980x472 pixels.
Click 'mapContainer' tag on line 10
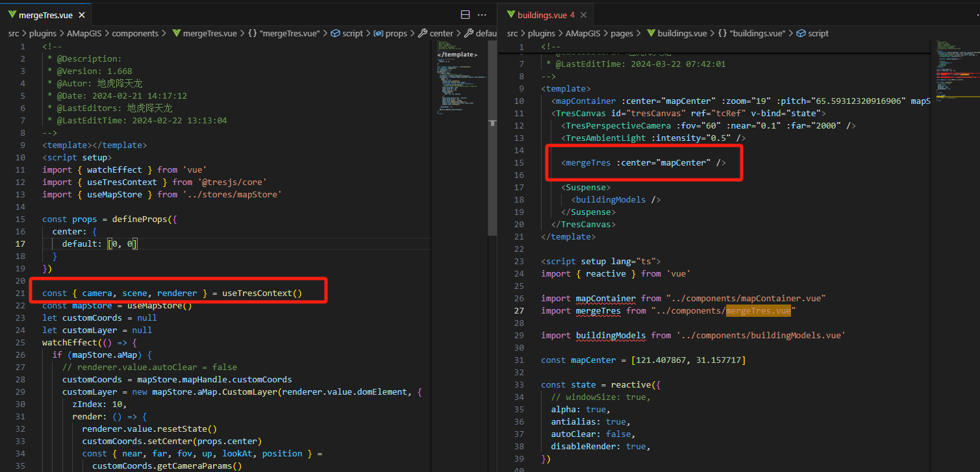(586, 101)
